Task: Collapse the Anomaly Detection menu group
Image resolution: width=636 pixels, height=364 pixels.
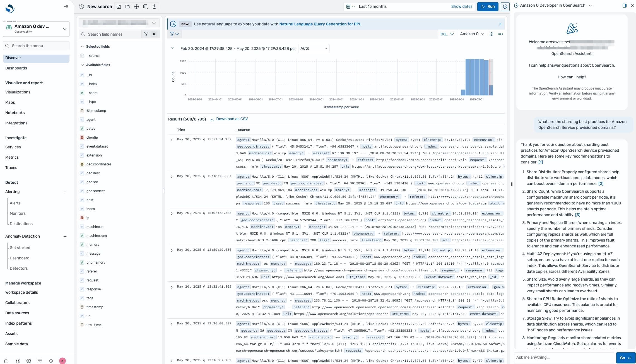Action: tap(65, 237)
